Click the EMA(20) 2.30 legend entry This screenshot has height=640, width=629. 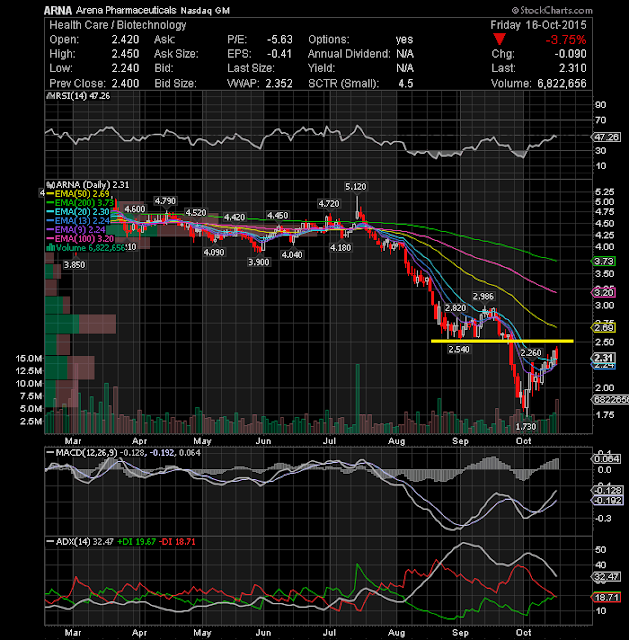click(x=78, y=212)
